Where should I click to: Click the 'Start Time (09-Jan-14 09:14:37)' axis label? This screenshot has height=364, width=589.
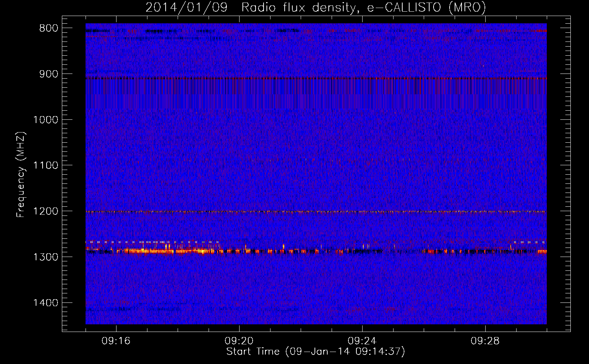[316, 352]
